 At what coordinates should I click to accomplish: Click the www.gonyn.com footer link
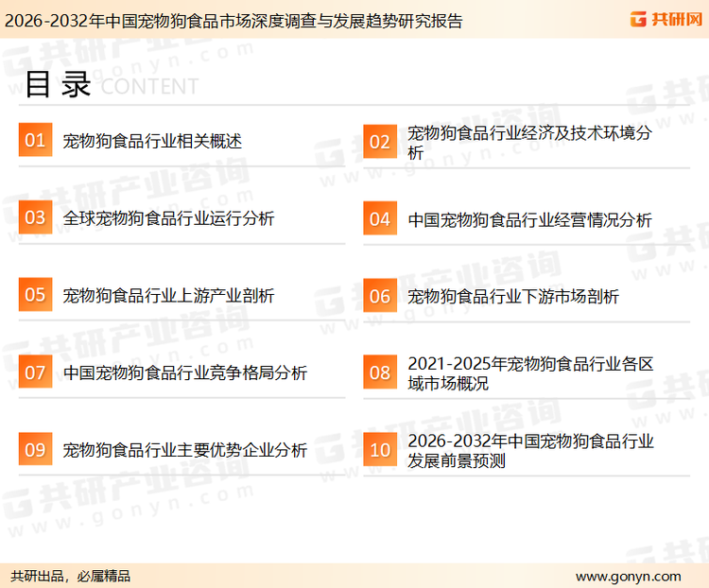click(x=628, y=577)
